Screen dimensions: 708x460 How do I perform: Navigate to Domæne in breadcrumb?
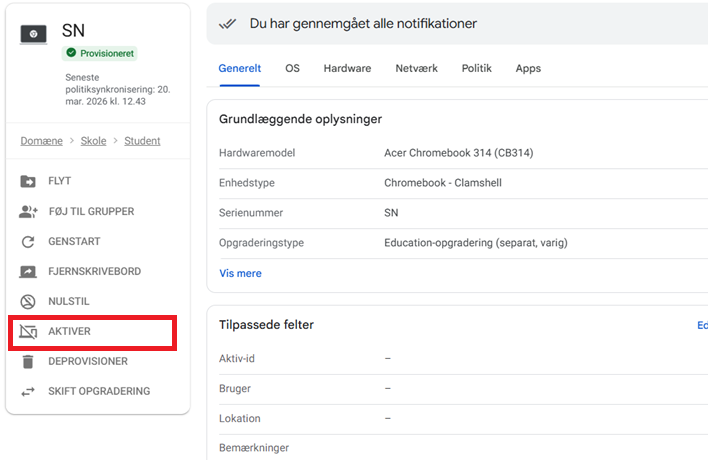click(x=41, y=141)
